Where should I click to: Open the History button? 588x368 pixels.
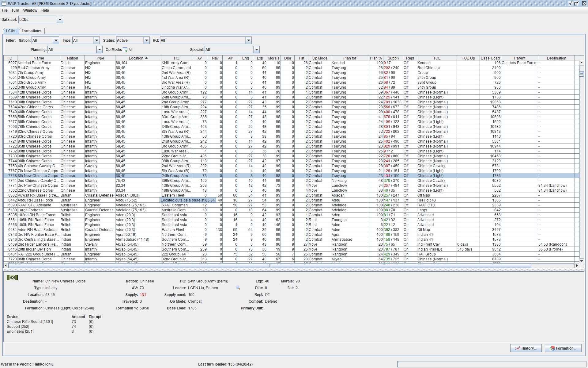coord(526,348)
